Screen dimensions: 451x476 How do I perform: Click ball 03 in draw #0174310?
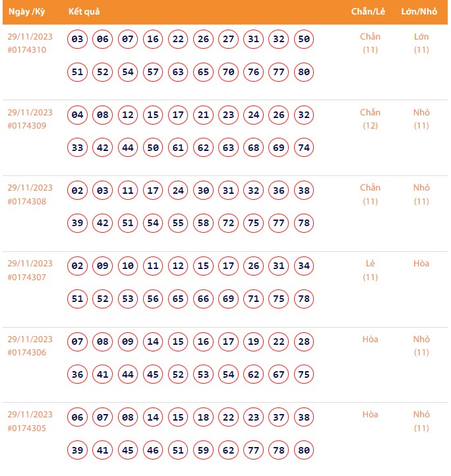click(x=78, y=39)
